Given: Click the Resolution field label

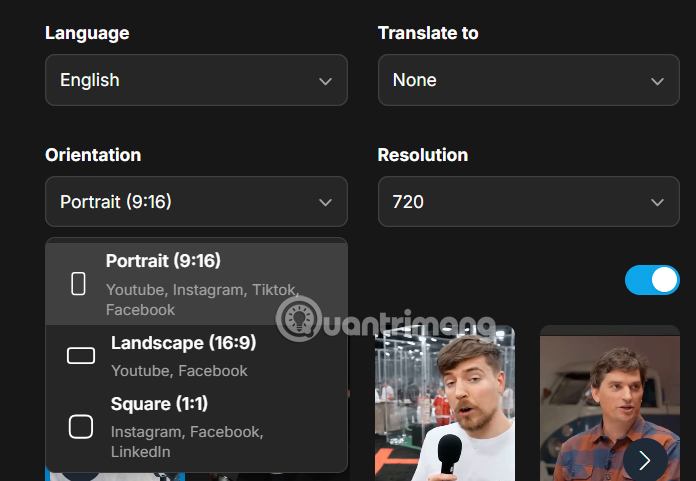Looking at the screenshot, I should click(422, 155).
